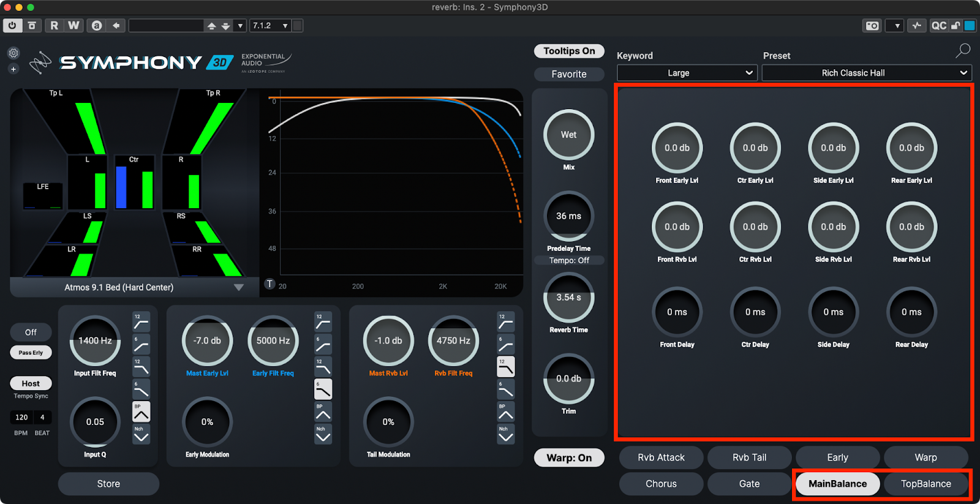Select band-pass filter type for Input filter
Image resolution: width=980 pixels, height=504 pixels.
point(141,412)
